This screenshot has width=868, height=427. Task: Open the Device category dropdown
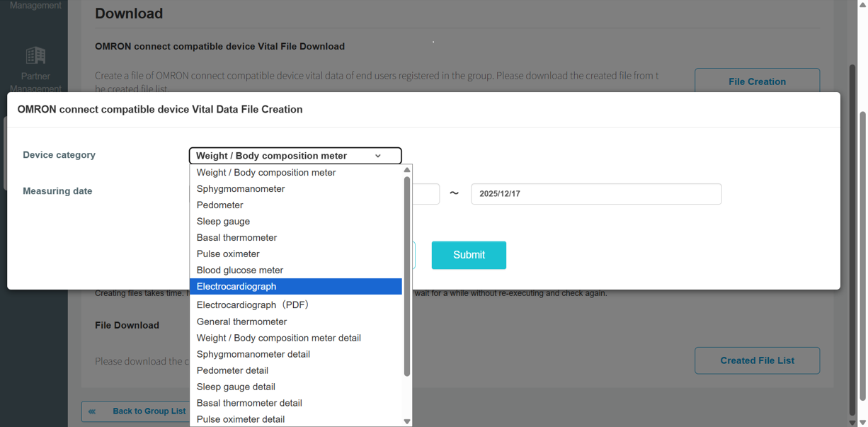[x=295, y=156]
